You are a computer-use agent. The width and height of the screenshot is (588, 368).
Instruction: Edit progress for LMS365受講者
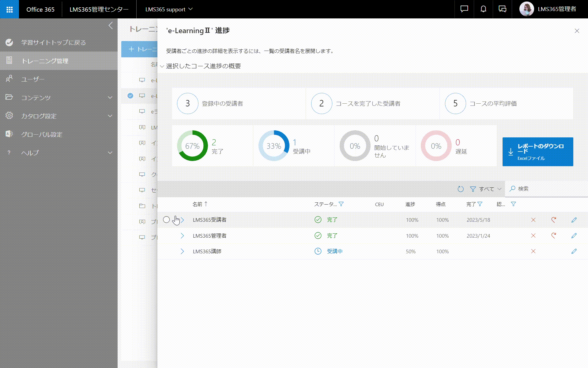pyautogui.click(x=574, y=220)
